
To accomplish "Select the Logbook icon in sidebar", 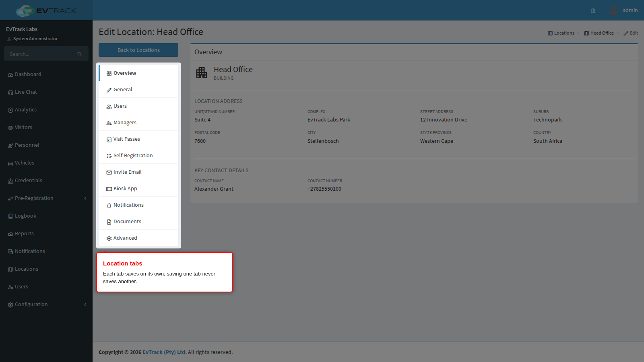I will point(10,216).
